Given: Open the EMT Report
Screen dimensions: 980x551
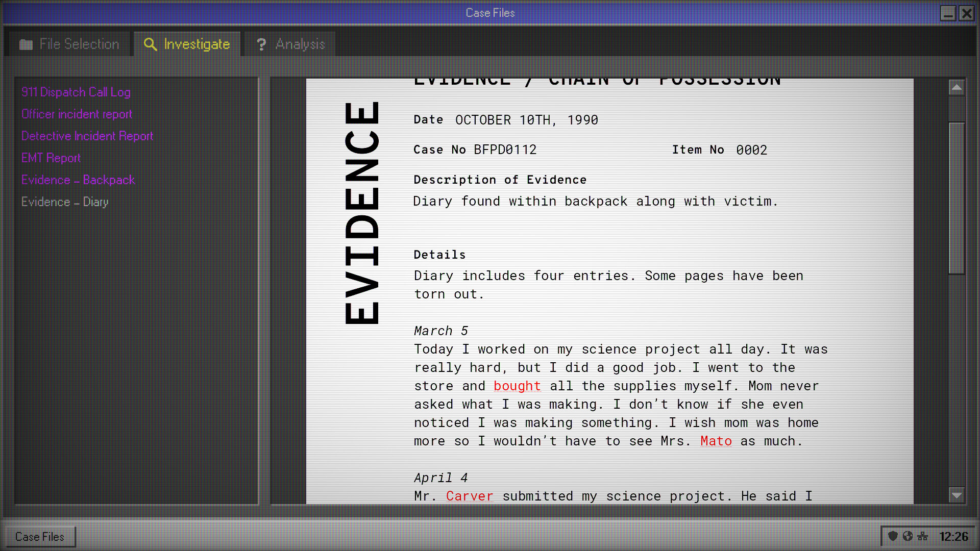Looking at the screenshot, I should pyautogui.click(x=51, y=158).
